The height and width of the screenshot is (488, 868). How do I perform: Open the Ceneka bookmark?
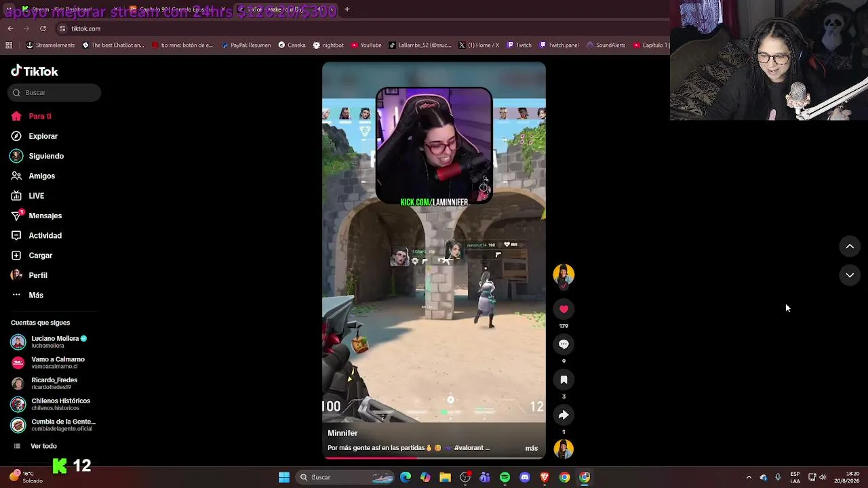tap(292, 45)
